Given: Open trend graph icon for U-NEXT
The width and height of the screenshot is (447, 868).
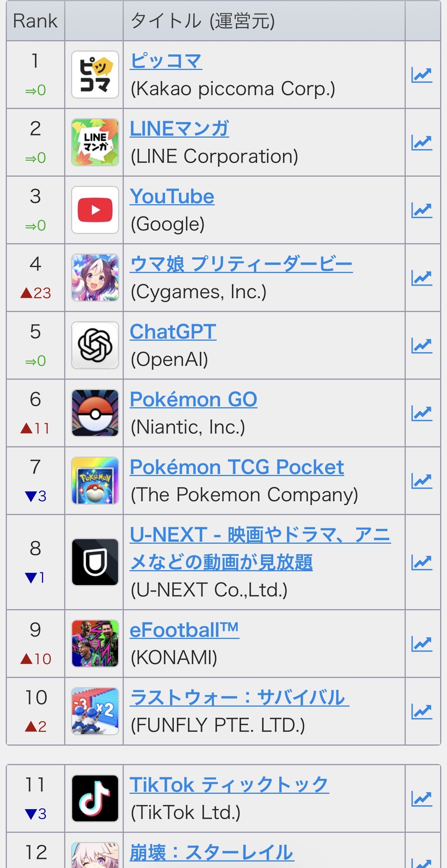Looking at the screenshot, I should point(422,562).
